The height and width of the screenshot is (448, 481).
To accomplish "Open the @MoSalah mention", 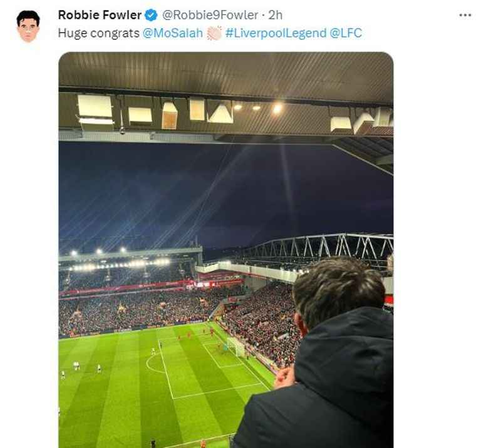I will tap(173, 33).
